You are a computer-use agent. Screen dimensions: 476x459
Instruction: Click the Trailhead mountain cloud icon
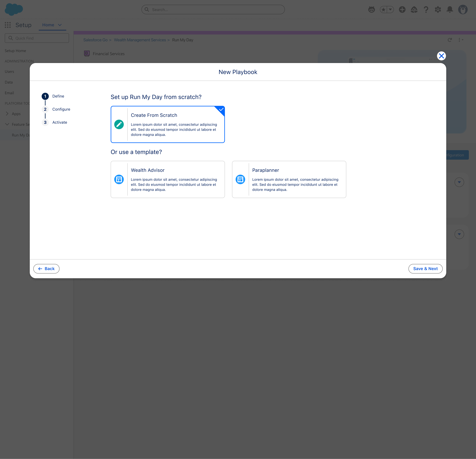click(414, 10)
